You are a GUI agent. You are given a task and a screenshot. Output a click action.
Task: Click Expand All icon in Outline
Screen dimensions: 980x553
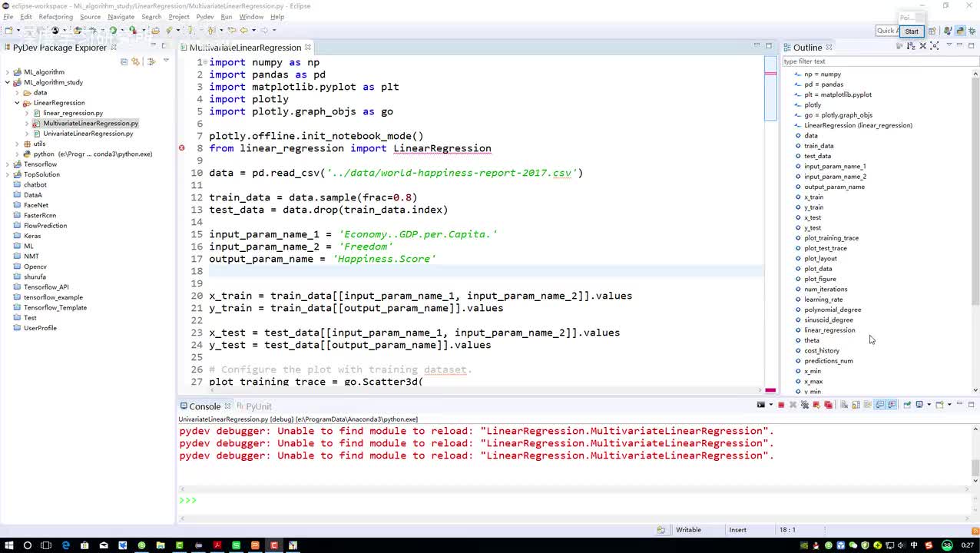tap(935, 46)
